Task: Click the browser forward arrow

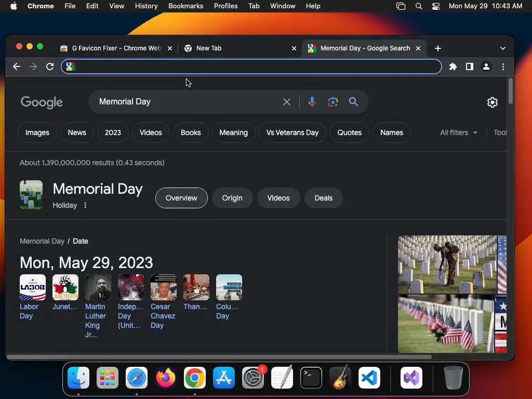Action: (33, 66)
